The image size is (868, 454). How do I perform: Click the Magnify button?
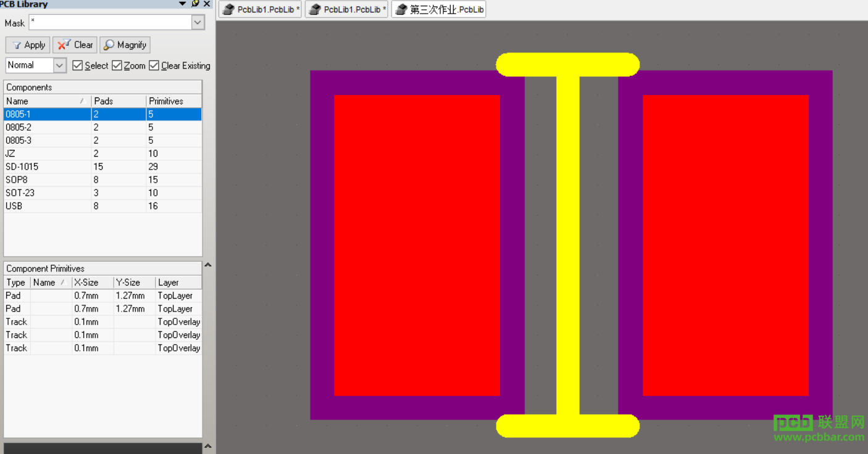tap(125, 45)
